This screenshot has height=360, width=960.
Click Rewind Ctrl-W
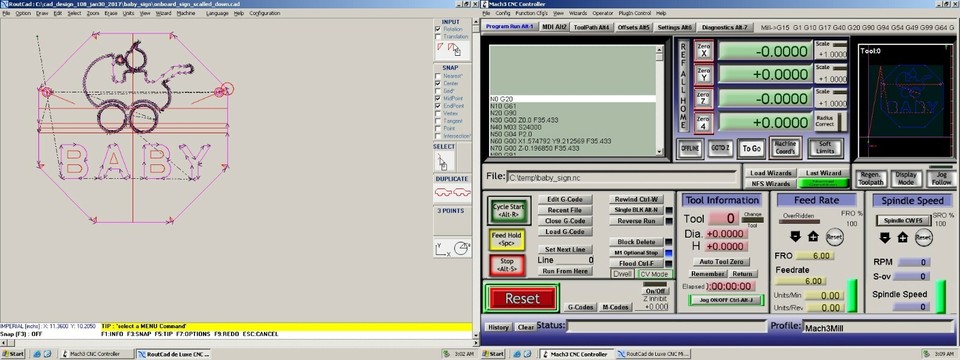tap(637, 200)
